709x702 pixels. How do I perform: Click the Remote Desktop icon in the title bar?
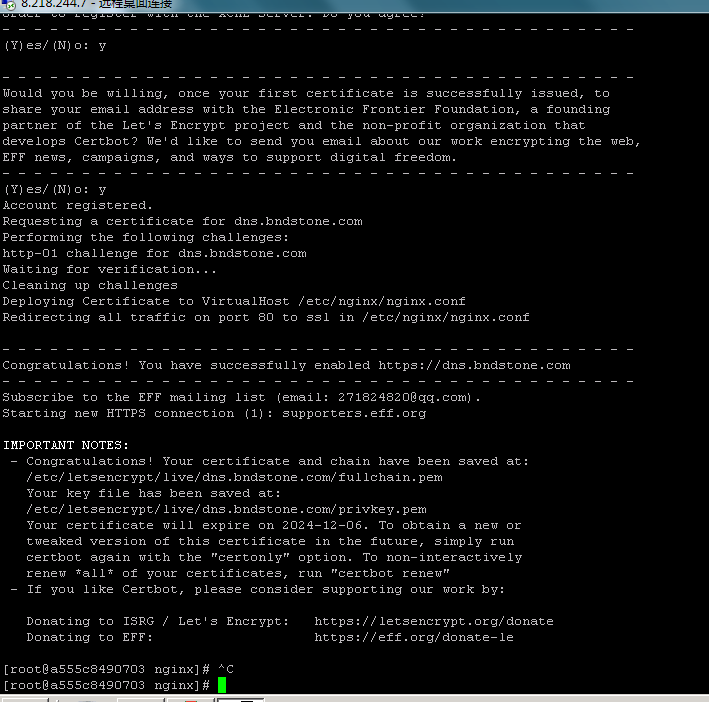pos(8,5)
